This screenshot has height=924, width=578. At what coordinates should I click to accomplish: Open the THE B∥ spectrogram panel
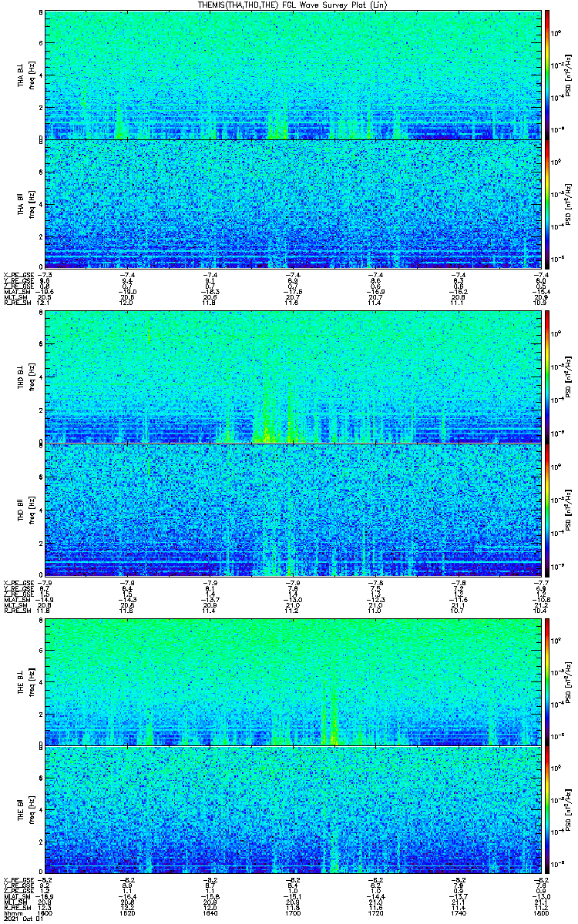(x=292, y=810)
